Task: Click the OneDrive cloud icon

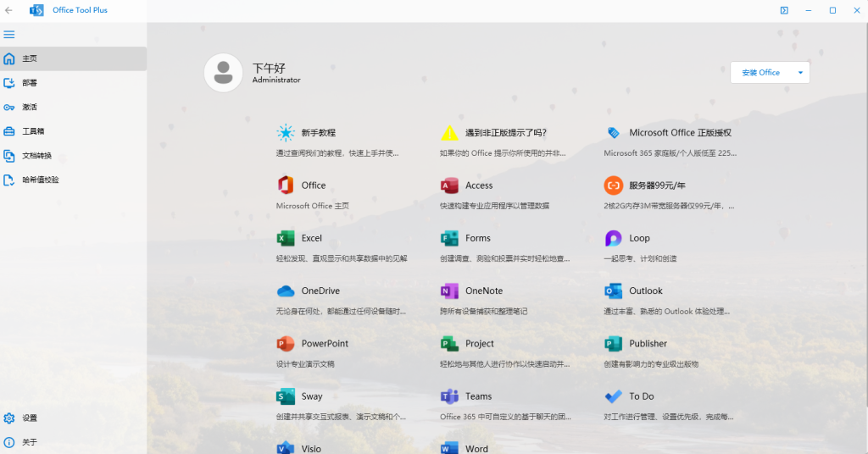Action: click(286, 291)
